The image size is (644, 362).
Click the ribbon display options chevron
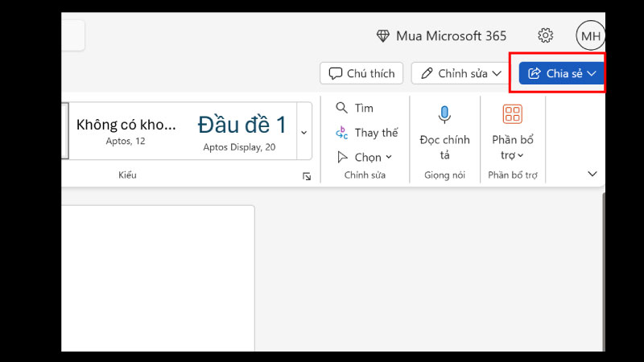point(592,174)
